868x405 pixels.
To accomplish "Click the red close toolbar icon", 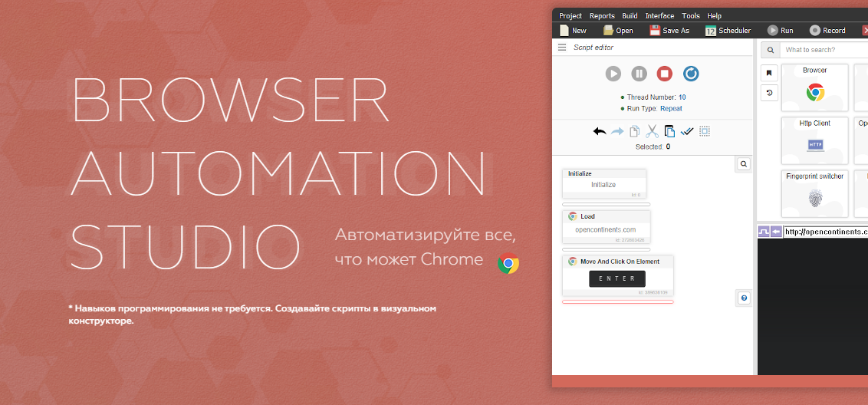I will [x=865, y=31].
